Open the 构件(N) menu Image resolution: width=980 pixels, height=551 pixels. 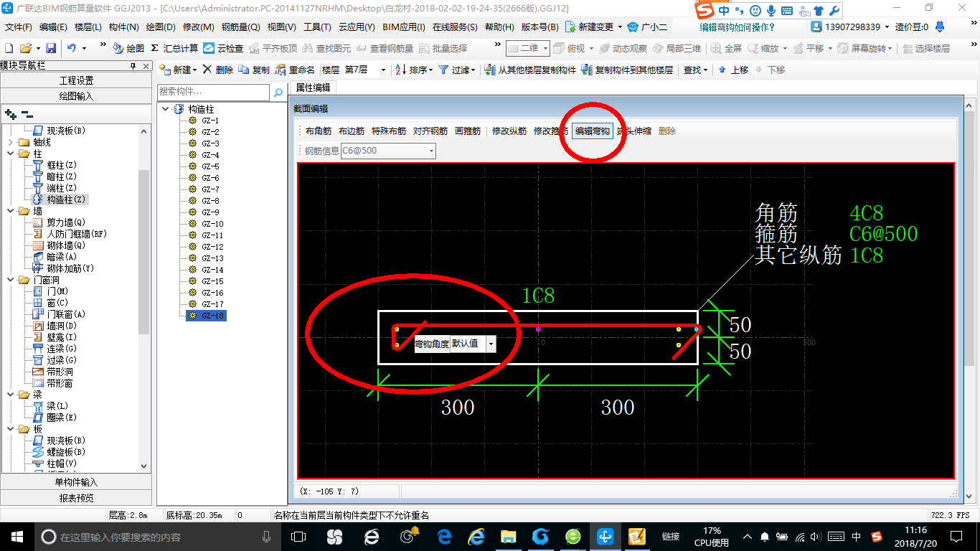point(123,27)
